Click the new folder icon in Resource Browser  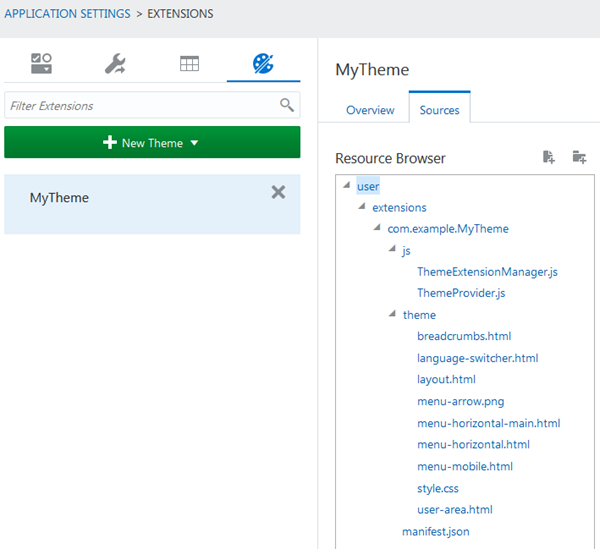[x=579, y=157]
